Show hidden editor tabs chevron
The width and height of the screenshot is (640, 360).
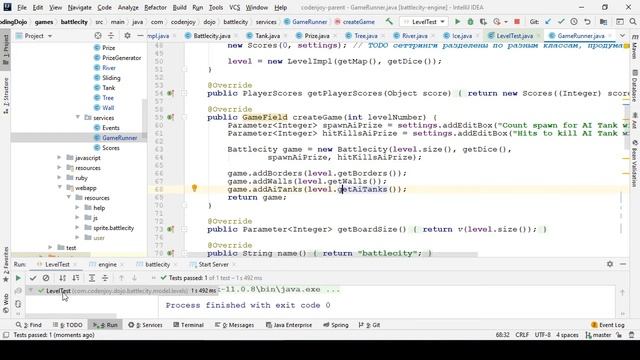click(622, 36)
